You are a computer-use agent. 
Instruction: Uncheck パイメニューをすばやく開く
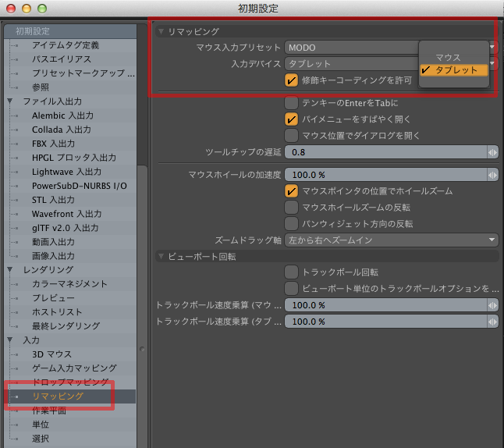pyautogui.click(x=291, y=119)
